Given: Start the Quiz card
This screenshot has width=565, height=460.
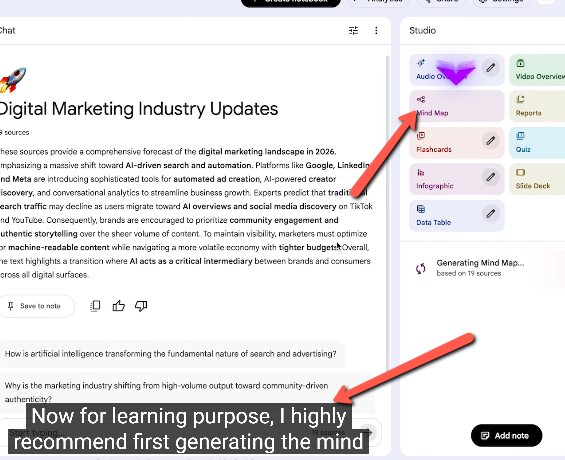Looking at the screenshot, I should click(x=537, y=143).
